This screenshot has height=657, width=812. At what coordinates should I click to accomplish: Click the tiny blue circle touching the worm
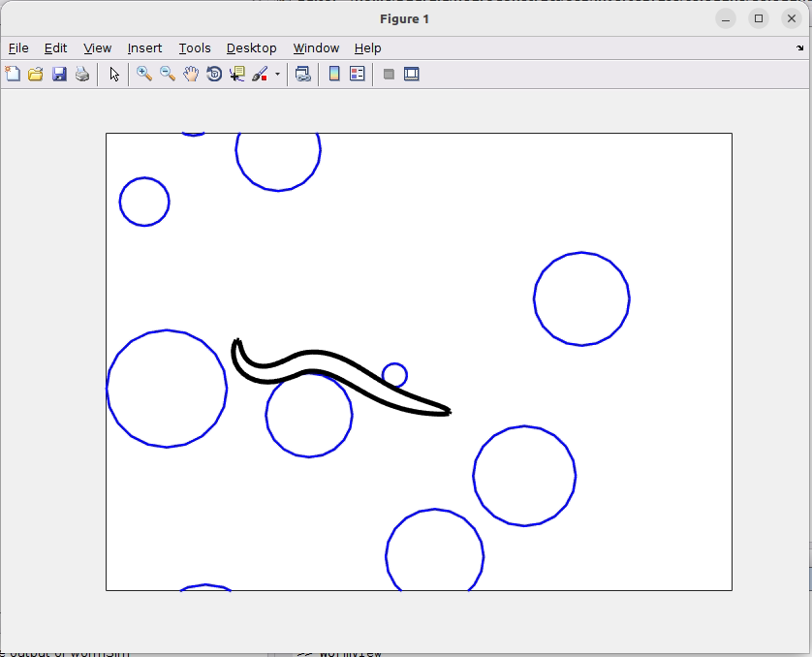(394, 375)
